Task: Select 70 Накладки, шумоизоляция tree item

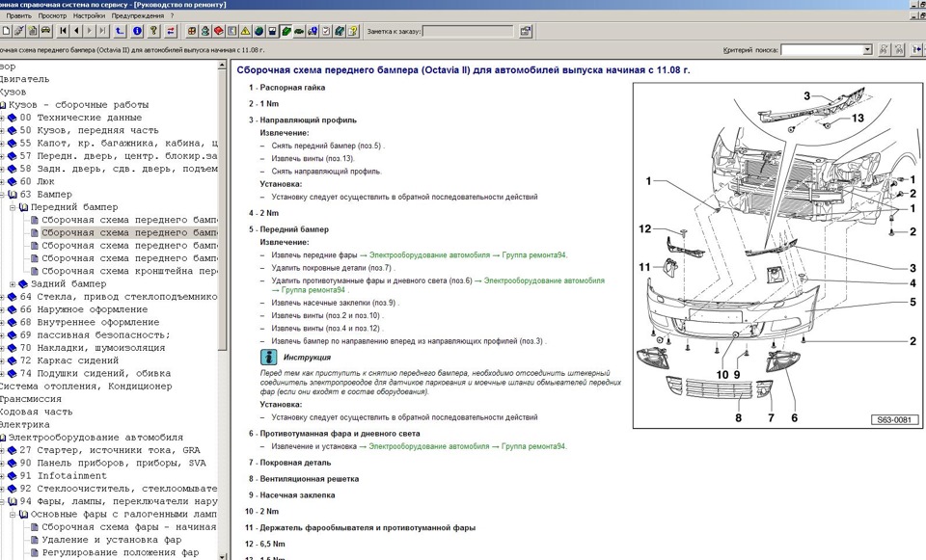Action: (93, 348)
